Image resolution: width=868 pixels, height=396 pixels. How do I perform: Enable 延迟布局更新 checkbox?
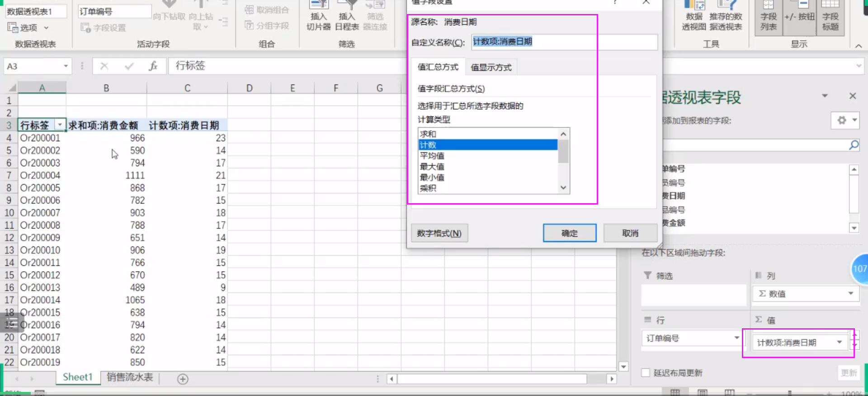click(646, 373)
